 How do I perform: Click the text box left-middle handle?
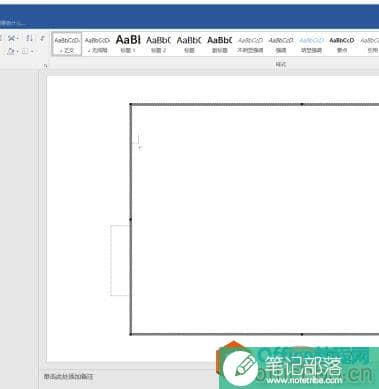[x=130, y=219]
